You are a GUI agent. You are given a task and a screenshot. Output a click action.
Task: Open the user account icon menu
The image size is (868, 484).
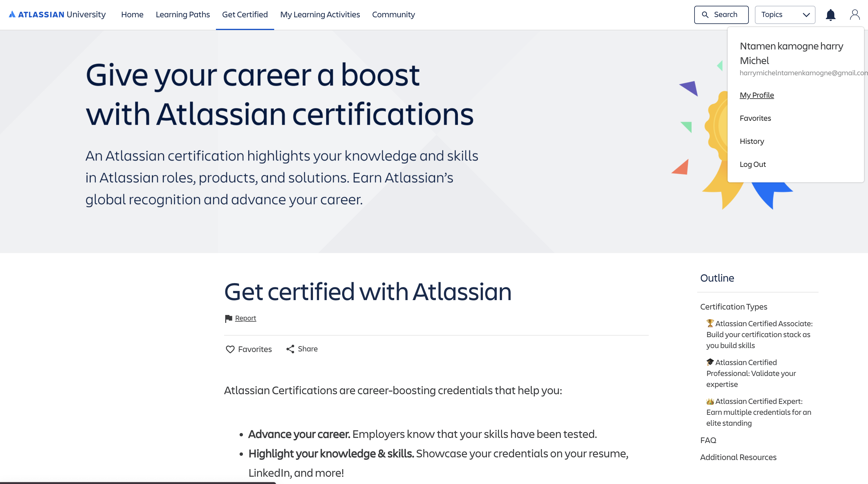(x=855, y=15)
